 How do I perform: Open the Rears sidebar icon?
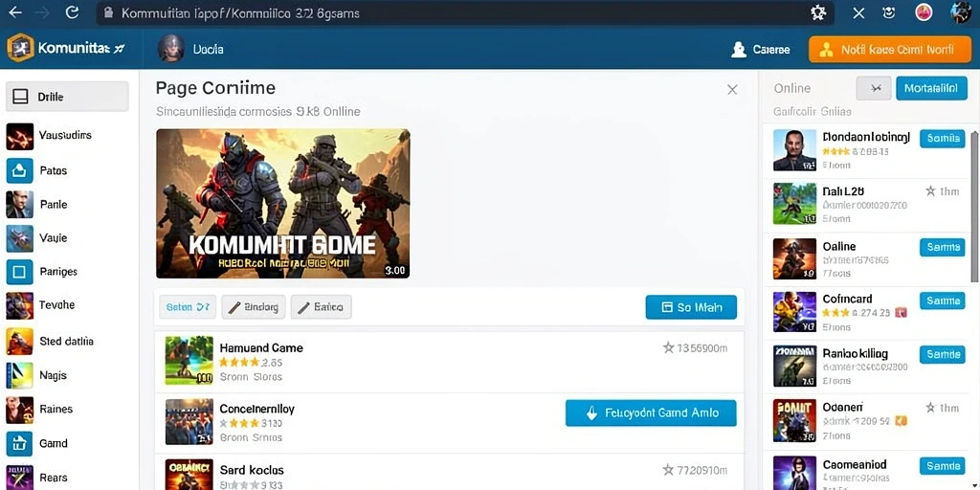19,477
